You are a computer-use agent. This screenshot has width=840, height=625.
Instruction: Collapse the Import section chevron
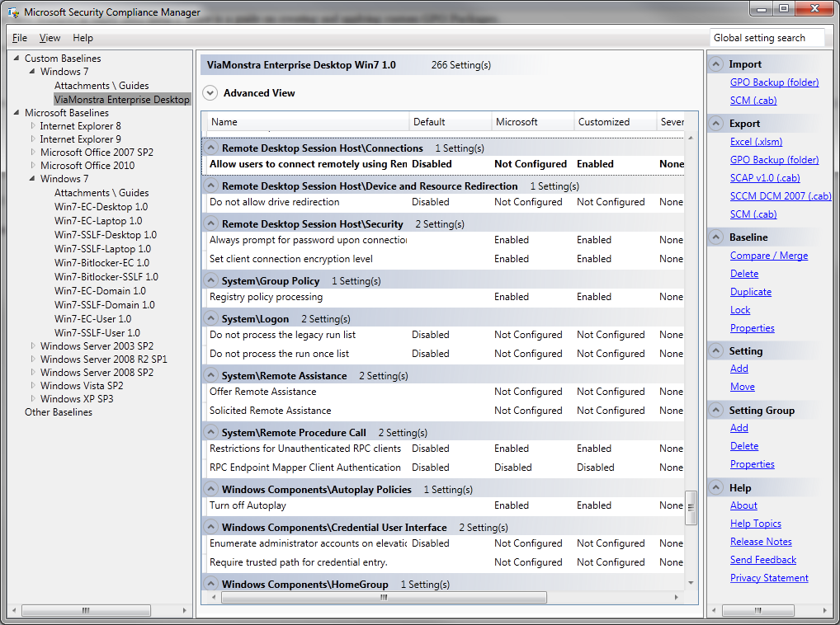click(715, 64)
